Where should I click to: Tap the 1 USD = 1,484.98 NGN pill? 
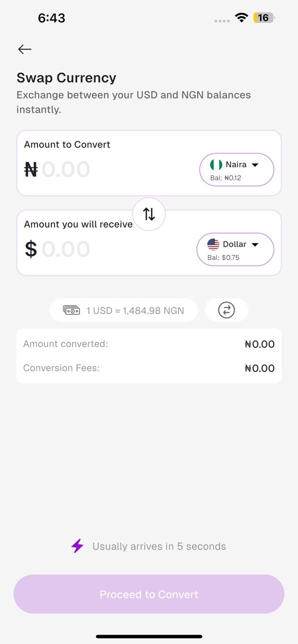pos(123,310)
